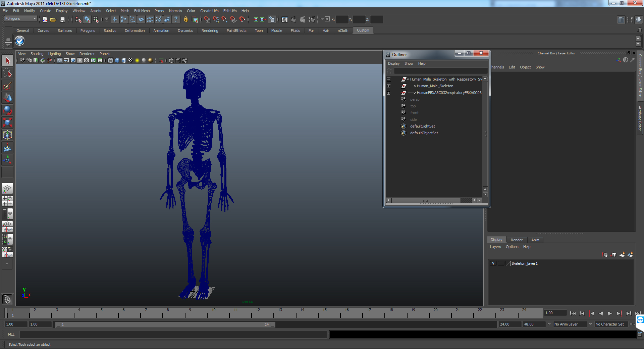Step back one frame
The image size is (644, 349).
[582, 313]
